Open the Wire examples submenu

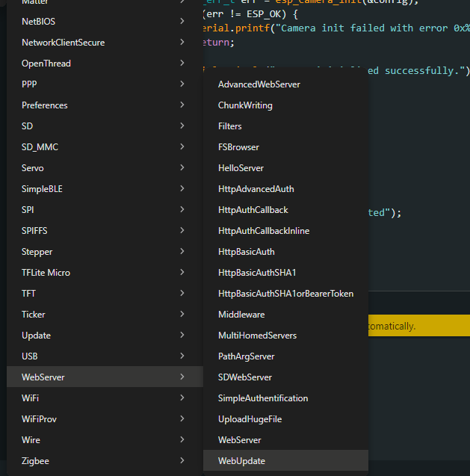point(105,440)
